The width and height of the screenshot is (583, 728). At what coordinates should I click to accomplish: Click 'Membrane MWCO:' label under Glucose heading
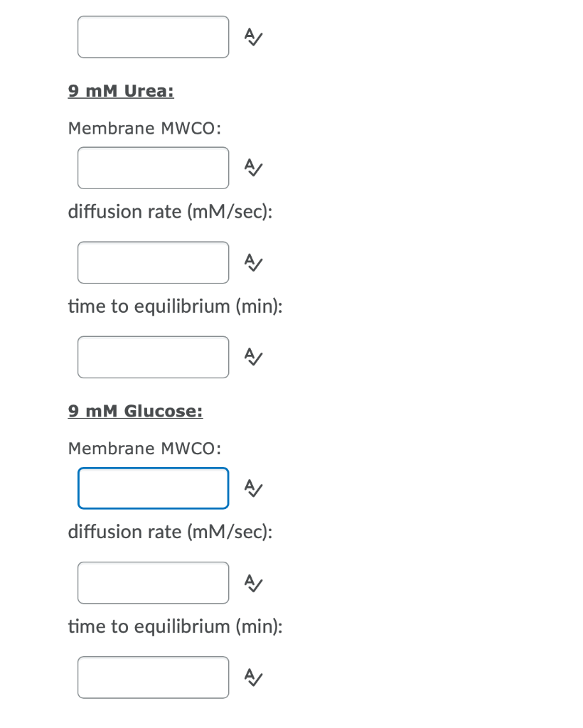click(144, 449)
